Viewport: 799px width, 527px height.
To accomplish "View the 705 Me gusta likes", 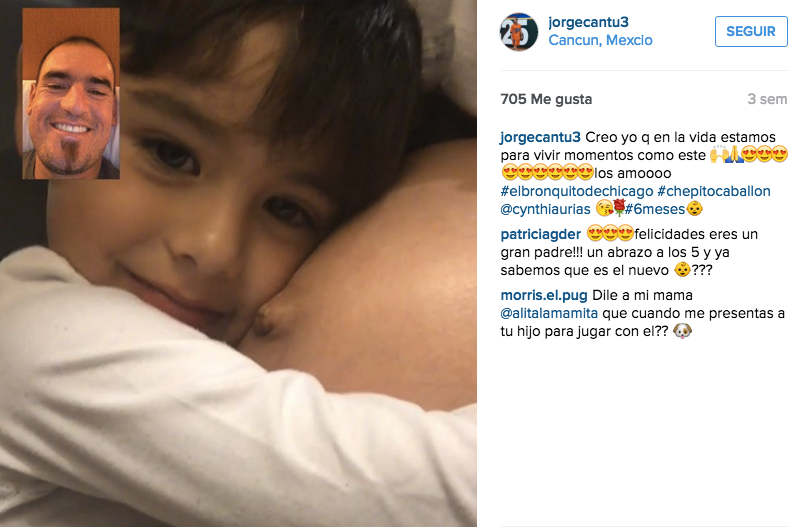I will pyautogui.click(x=546, y=99).
